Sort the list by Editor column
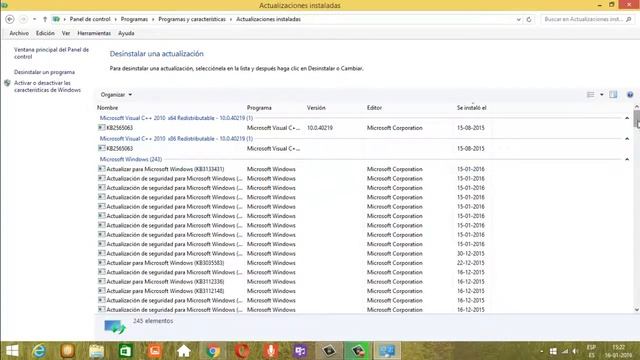 (x=374, y=108)
